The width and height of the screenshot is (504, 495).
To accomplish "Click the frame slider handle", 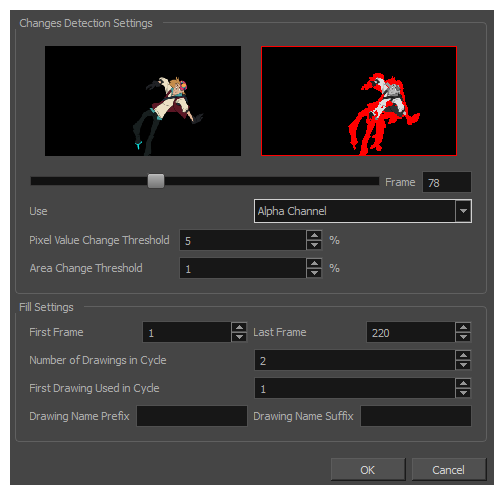I will (156, 181).
